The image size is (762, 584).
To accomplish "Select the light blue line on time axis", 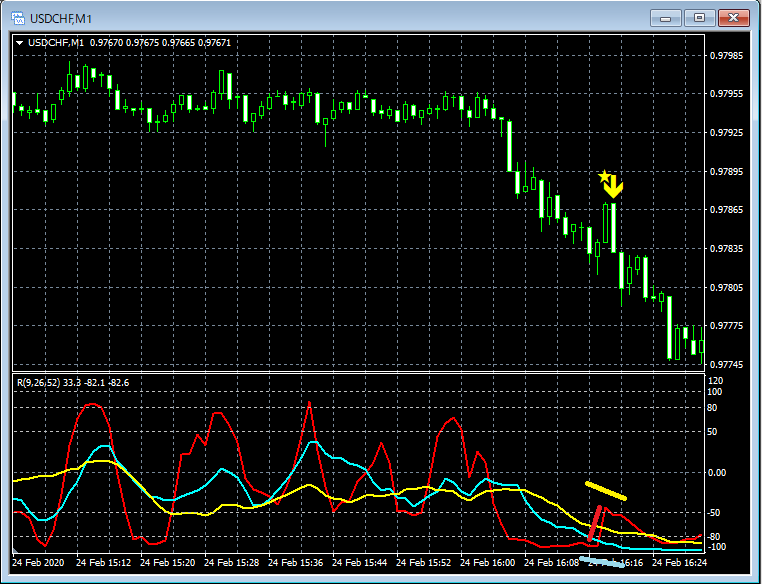I will (602, 562).
